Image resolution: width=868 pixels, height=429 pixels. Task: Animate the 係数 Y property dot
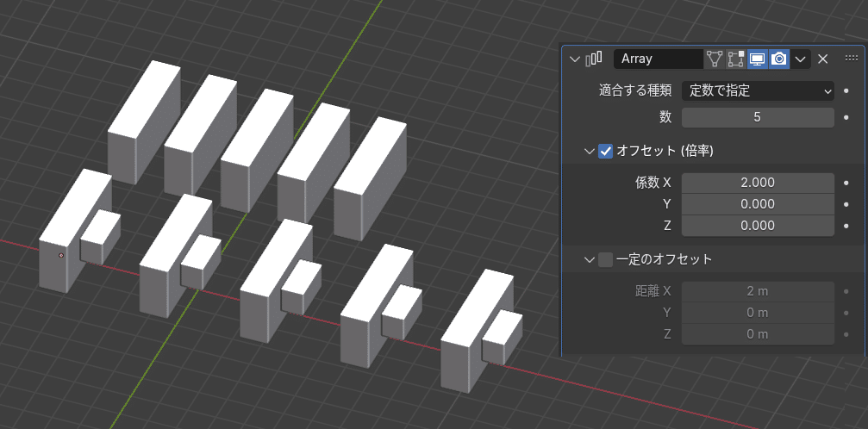(846, 204)
